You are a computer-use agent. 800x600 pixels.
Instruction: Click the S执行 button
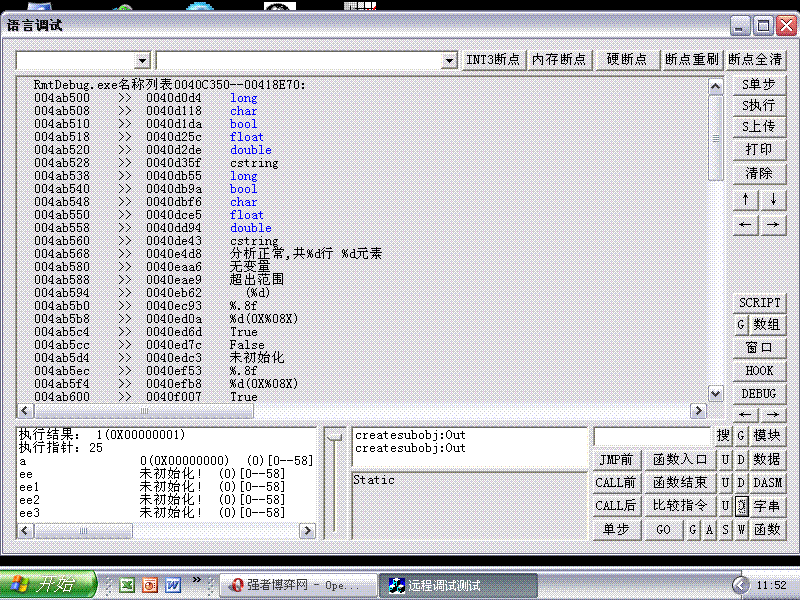point(759,106)
